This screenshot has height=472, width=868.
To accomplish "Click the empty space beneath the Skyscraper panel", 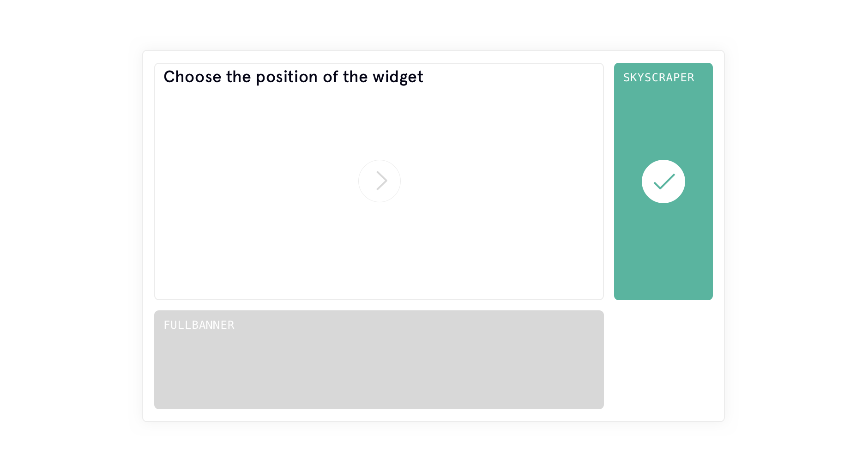I will 663,360.
